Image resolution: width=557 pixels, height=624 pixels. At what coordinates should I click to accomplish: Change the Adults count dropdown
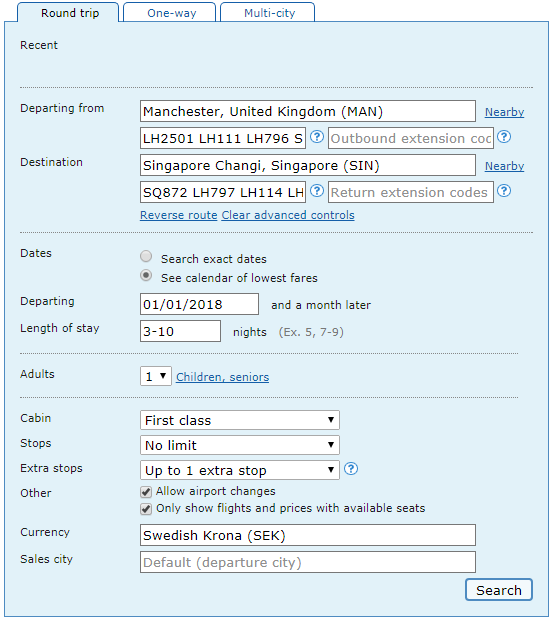[156, 376]
